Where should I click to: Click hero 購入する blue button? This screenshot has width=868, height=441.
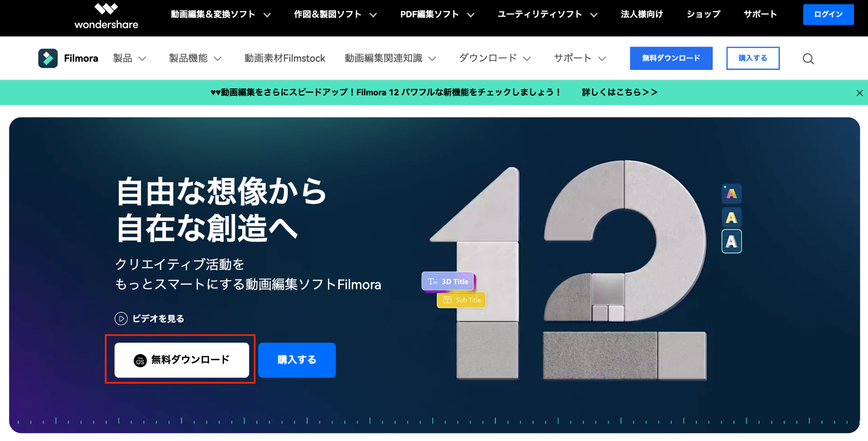coord(297,360)
